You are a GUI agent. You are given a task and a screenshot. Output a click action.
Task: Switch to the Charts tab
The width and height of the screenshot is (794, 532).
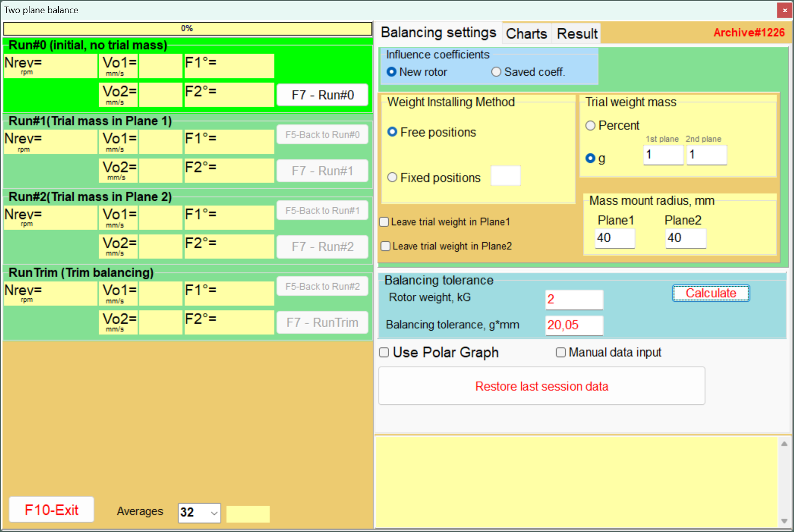(526, 34)
